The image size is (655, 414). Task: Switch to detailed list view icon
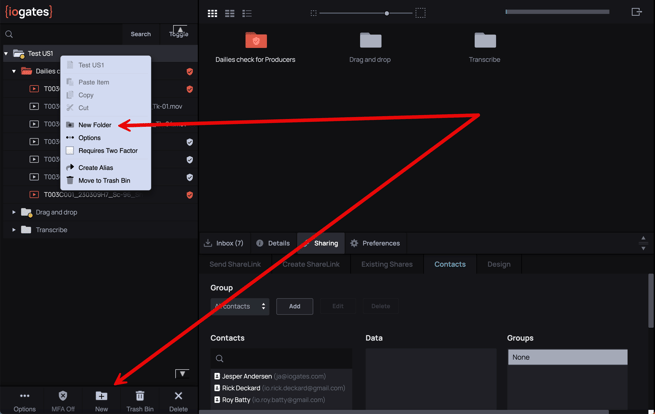[247, 13]
